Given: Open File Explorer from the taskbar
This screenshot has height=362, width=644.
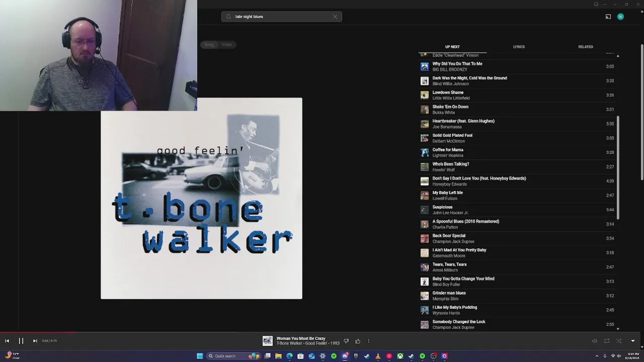Looking at the screenshot, I should coord(278,356).
